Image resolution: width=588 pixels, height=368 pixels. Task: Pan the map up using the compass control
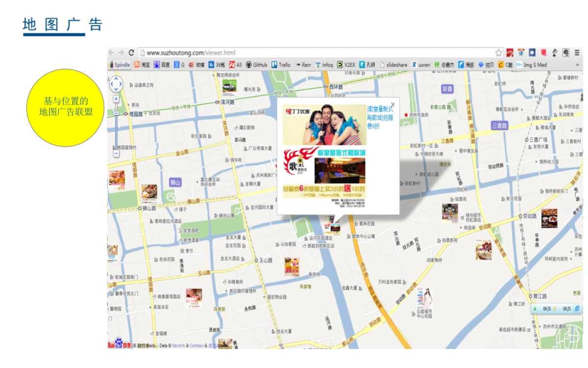pyautogui.click(x=116, y=79)
